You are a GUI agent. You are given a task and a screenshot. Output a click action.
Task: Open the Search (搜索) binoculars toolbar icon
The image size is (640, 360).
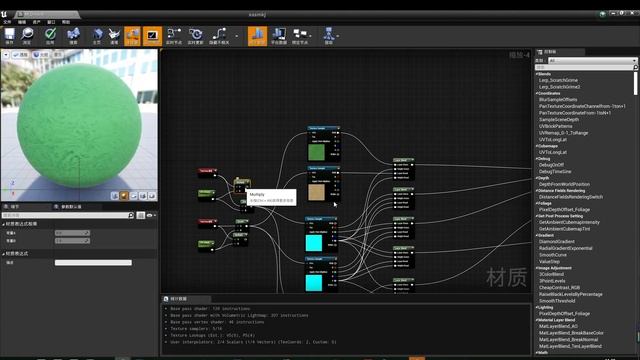[x=73, y=36]
